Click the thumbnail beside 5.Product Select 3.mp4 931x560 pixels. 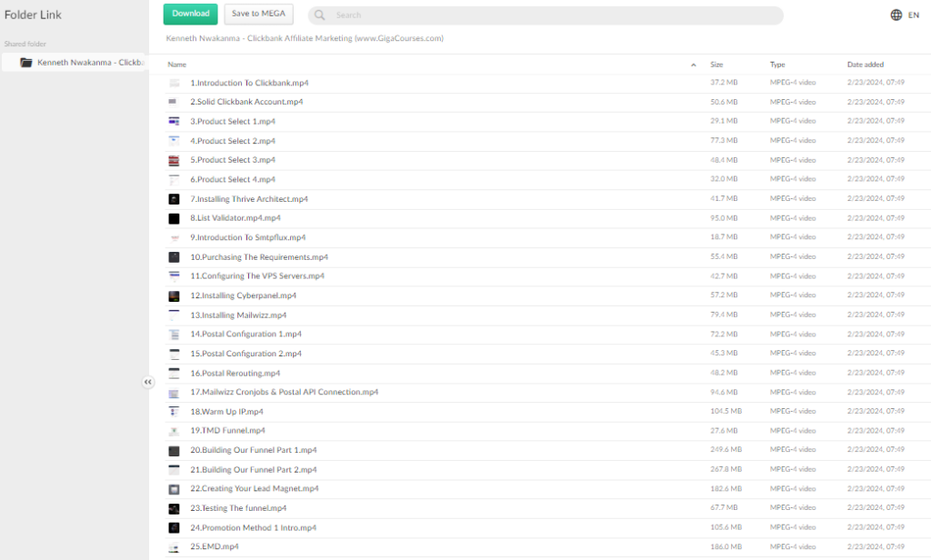point(175,159)
